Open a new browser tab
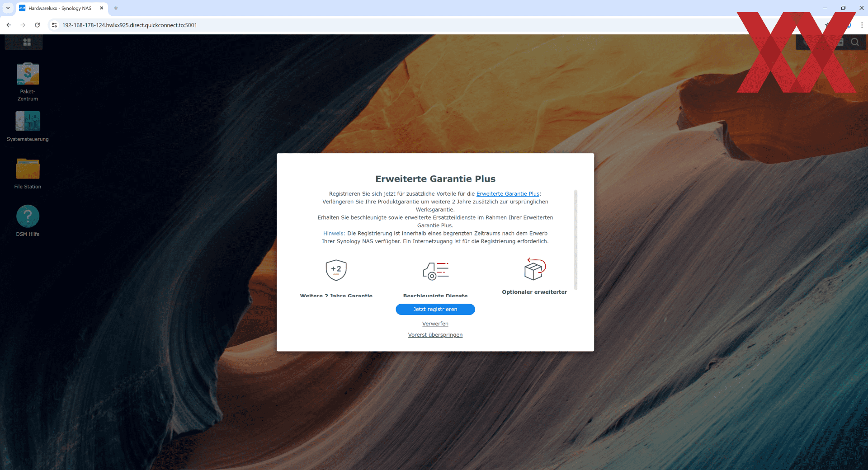 pos(116,8)
